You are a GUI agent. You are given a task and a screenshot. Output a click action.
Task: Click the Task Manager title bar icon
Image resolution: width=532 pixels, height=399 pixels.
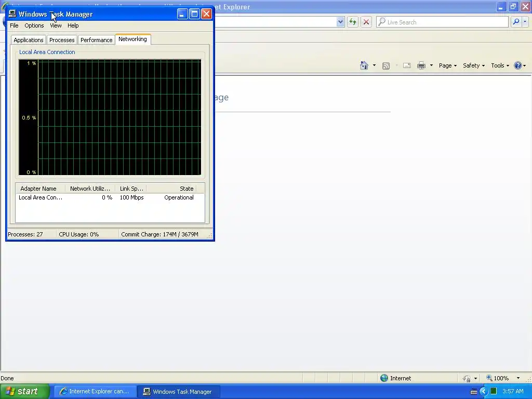[x=12, y=14]
